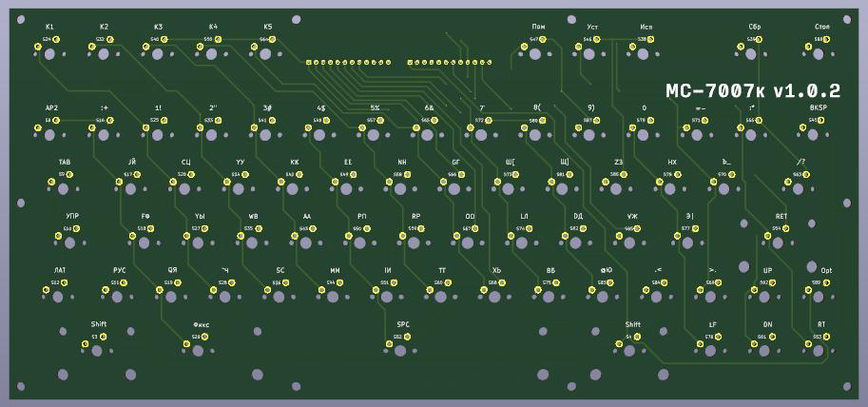Select the Пом key switch footprint
The width and height of the screenshot is (868, 407).
click(538, 54)
